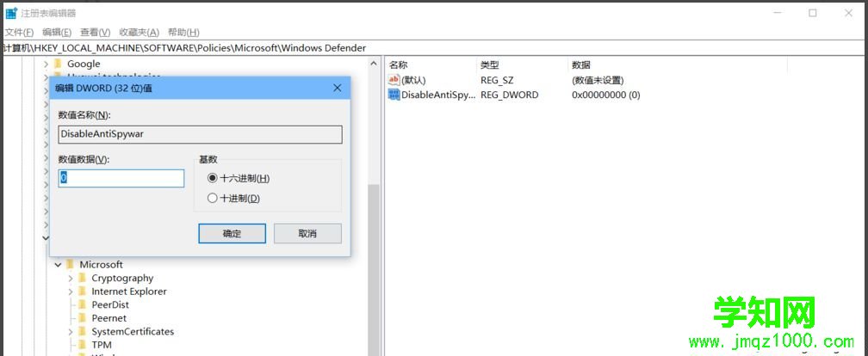Select 十进制 (decimal) radio button
The image size is (868, 356).
pyautogui.click(x=212, y=199)
